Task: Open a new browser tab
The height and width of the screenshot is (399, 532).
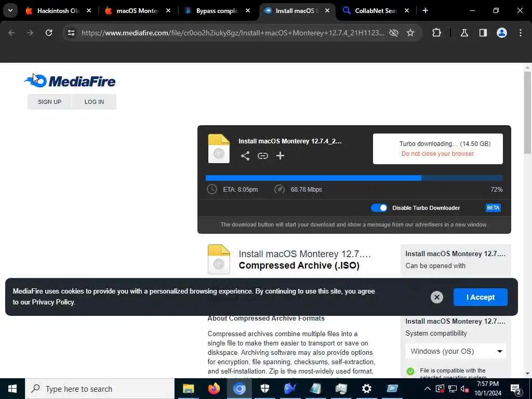Action: [x=425, y=10]
